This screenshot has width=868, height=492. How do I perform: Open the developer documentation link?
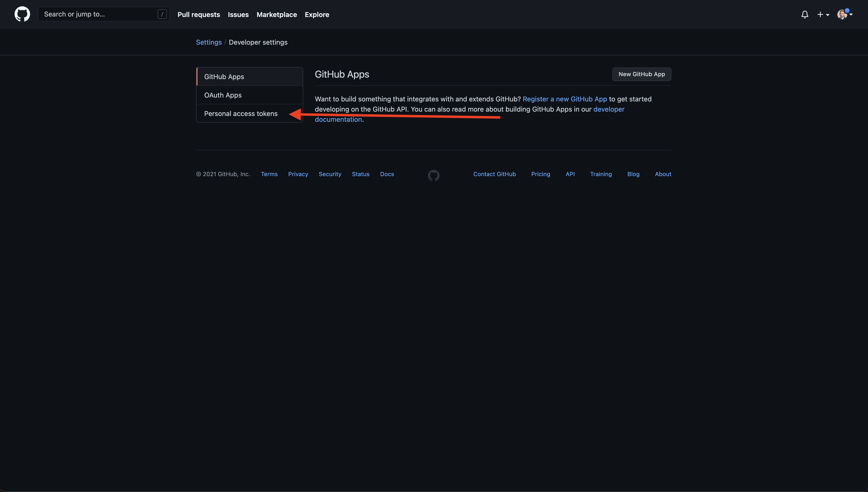(x=609, y=109)
